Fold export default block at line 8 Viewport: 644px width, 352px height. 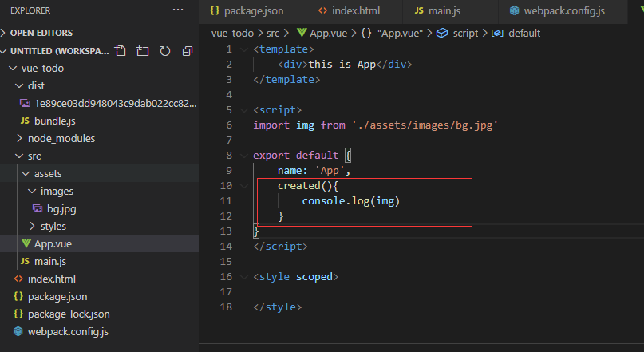244,156
